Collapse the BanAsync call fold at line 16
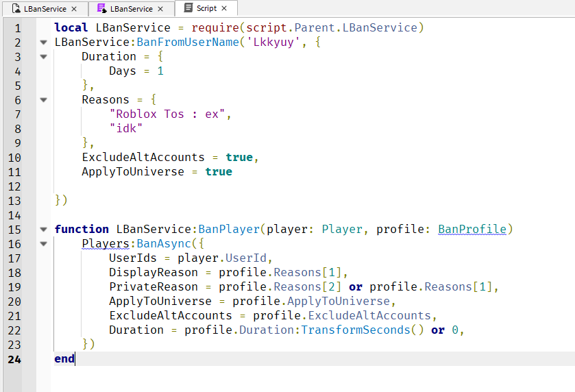The width and height of the screenshot is (575, 392). pyautogui.click(x=44, y=244)
